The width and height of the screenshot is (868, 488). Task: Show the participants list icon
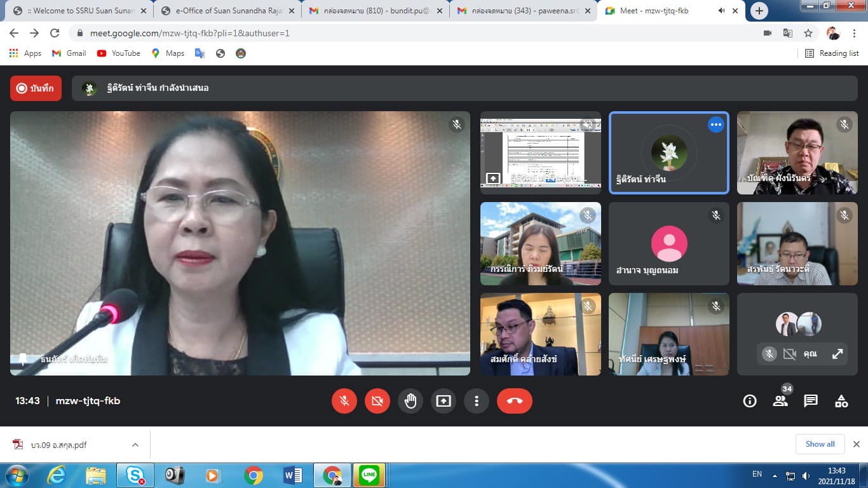pos(780,401)
